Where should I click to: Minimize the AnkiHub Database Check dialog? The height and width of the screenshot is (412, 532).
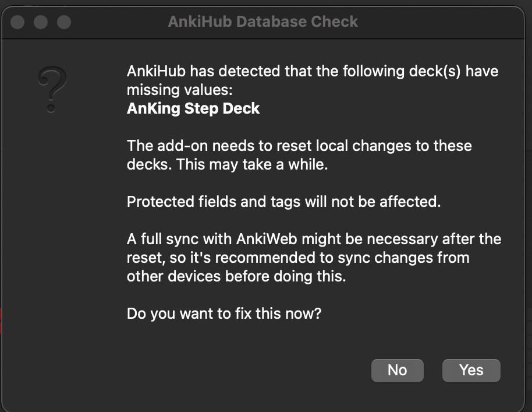41,22
